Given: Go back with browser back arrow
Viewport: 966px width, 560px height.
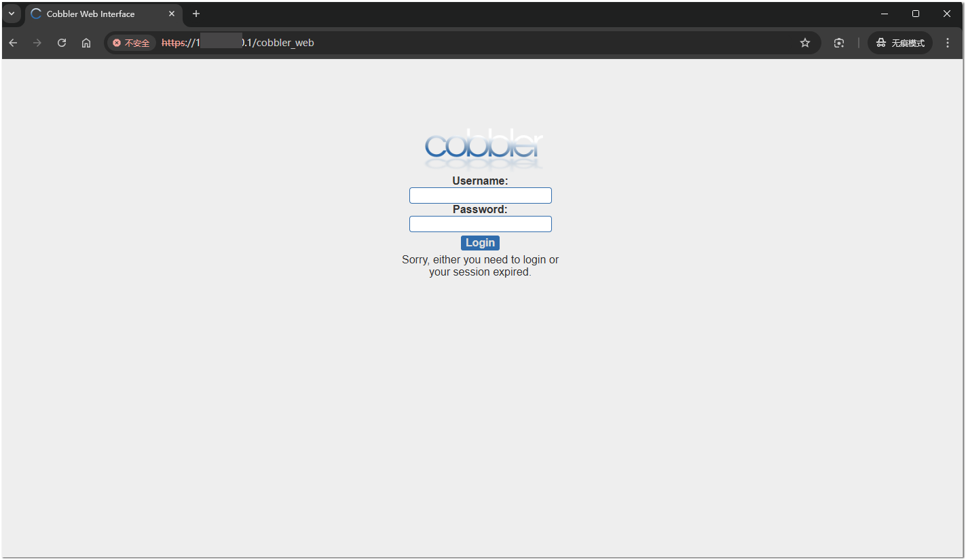Looking at the screenshot, I should tap(13, 43).
